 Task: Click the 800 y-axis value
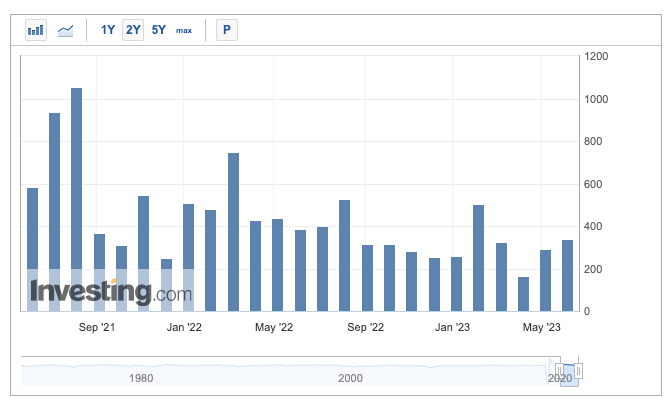593,141
